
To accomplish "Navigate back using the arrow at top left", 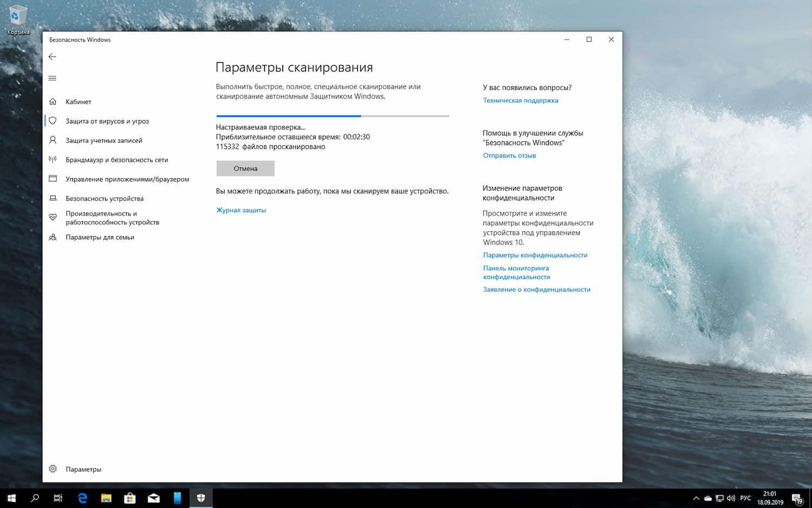I will (52, 56).
